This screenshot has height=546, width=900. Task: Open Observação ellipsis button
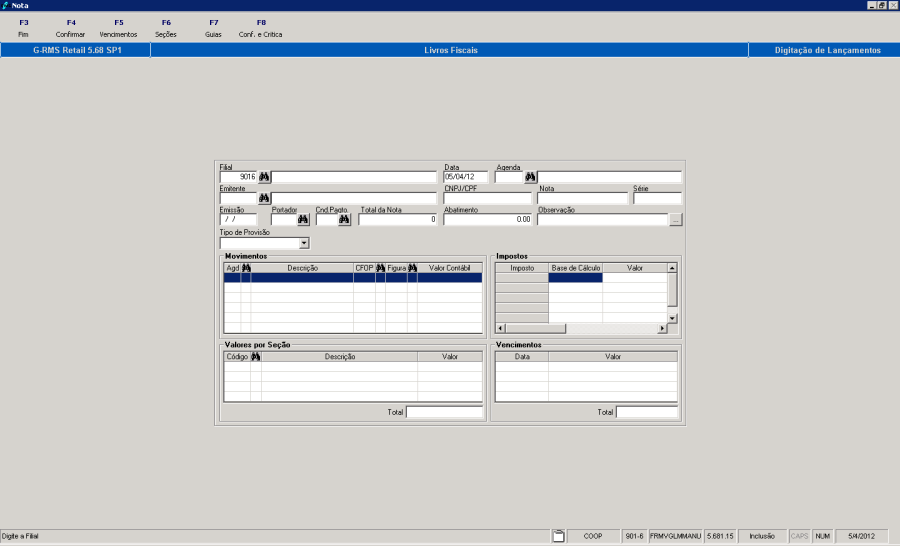(676, 219)
